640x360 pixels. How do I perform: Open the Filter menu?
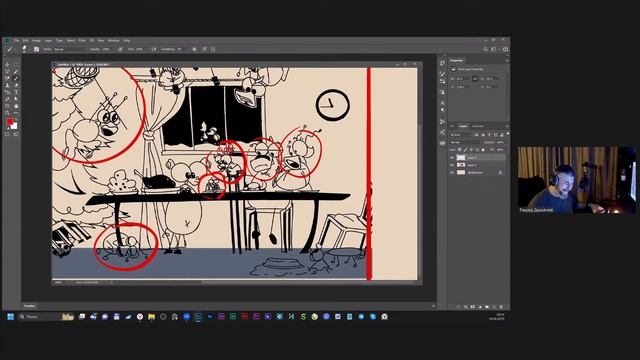coord(82,40)
